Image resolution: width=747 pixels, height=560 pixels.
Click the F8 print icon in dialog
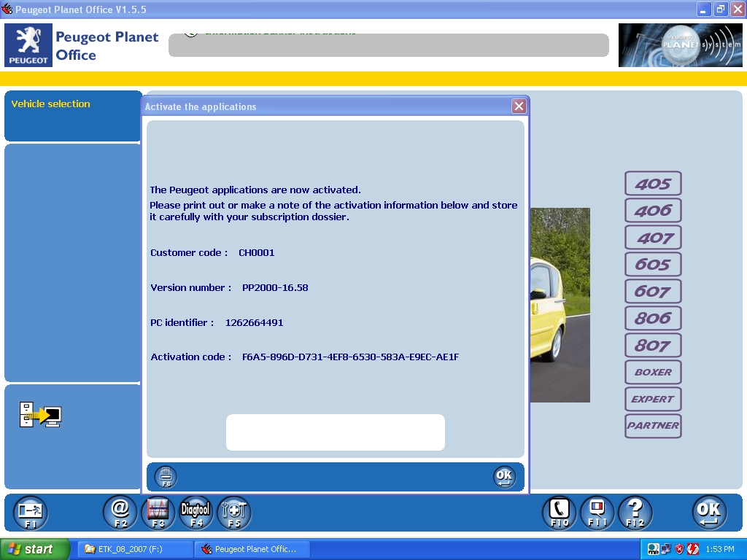point(166,477)
